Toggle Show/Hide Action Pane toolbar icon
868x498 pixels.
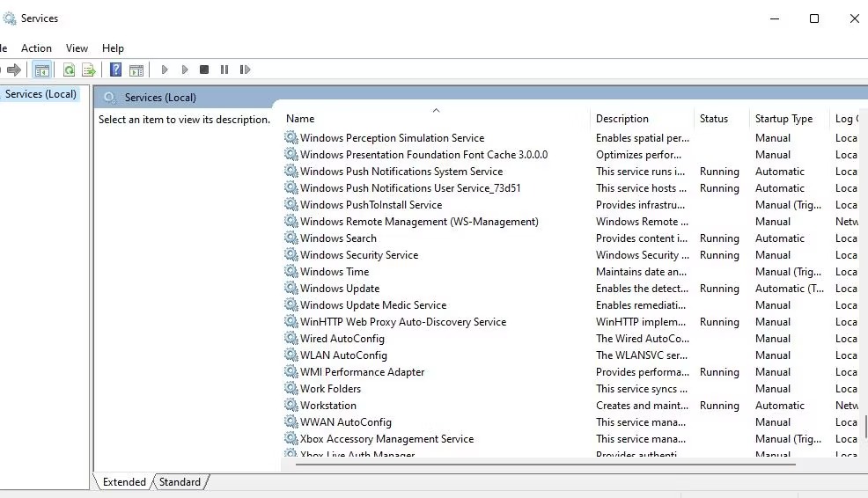click(x=136, y=70)
